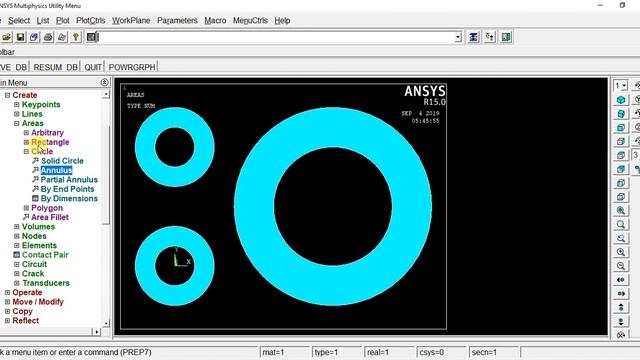Click the Save Analysis disk icon

[x=20, y=37]
